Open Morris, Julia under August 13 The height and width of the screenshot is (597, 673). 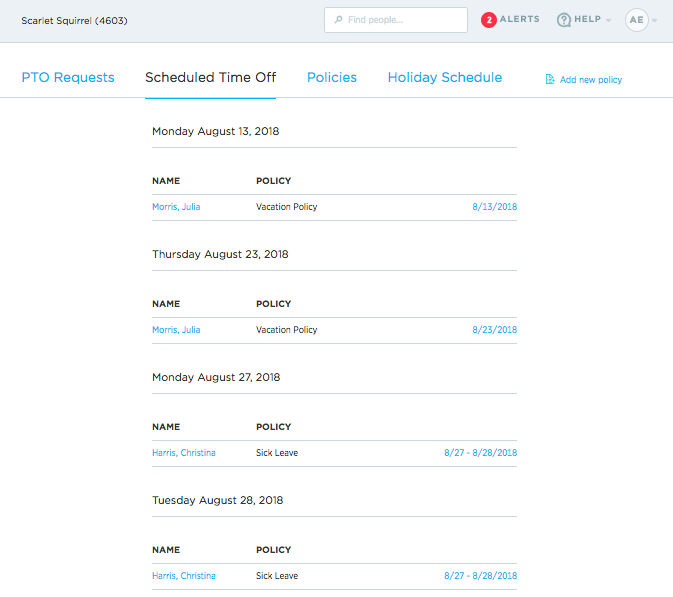pyautogui.click(x=176, y=207)
